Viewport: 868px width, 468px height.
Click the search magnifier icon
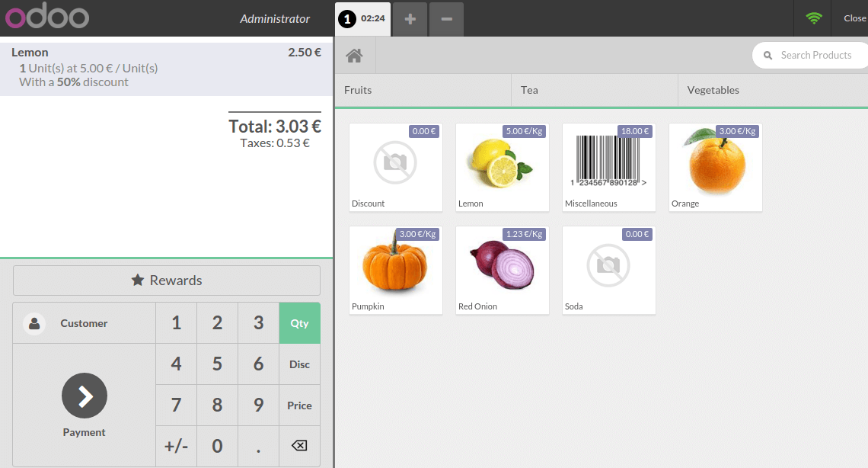769,54
